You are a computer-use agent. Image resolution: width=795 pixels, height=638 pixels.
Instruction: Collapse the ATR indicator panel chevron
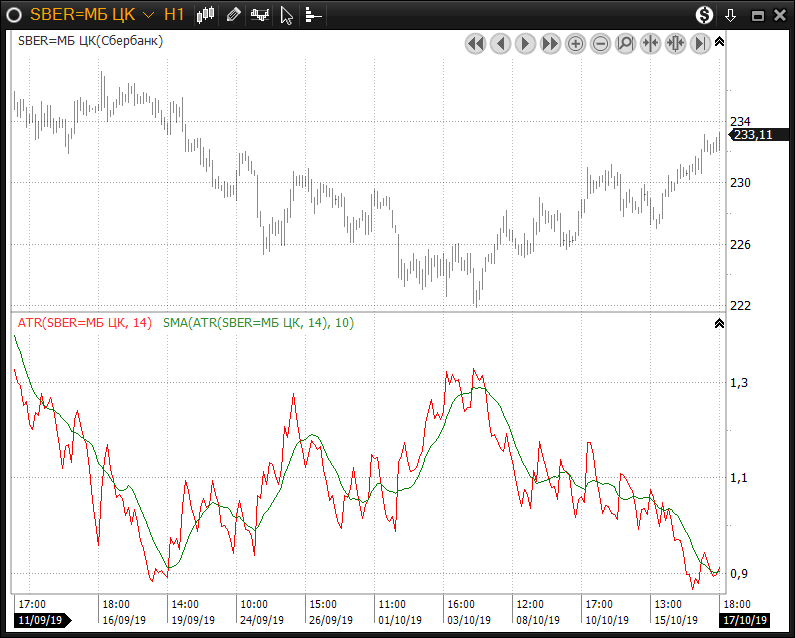point(719,323)
